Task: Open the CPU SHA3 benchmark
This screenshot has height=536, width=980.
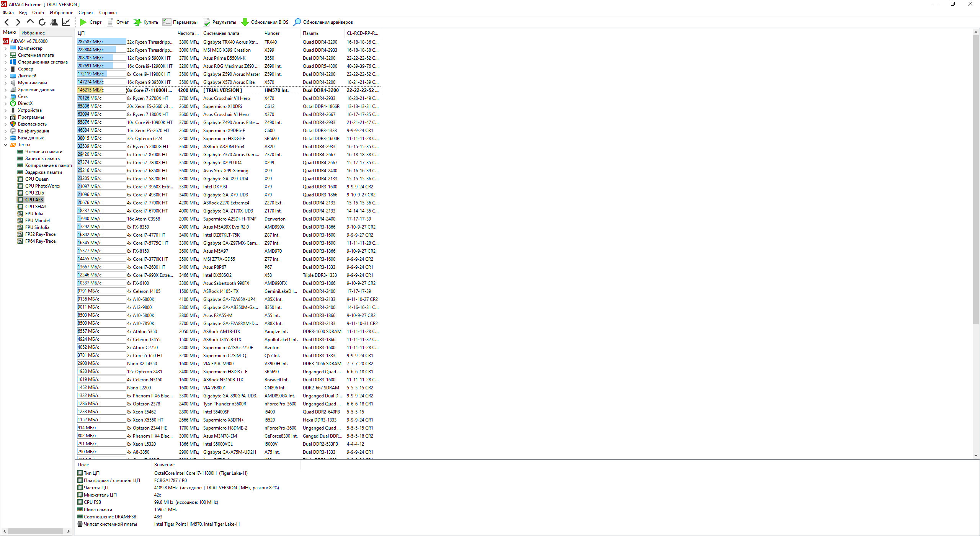Action: point(36,207)
